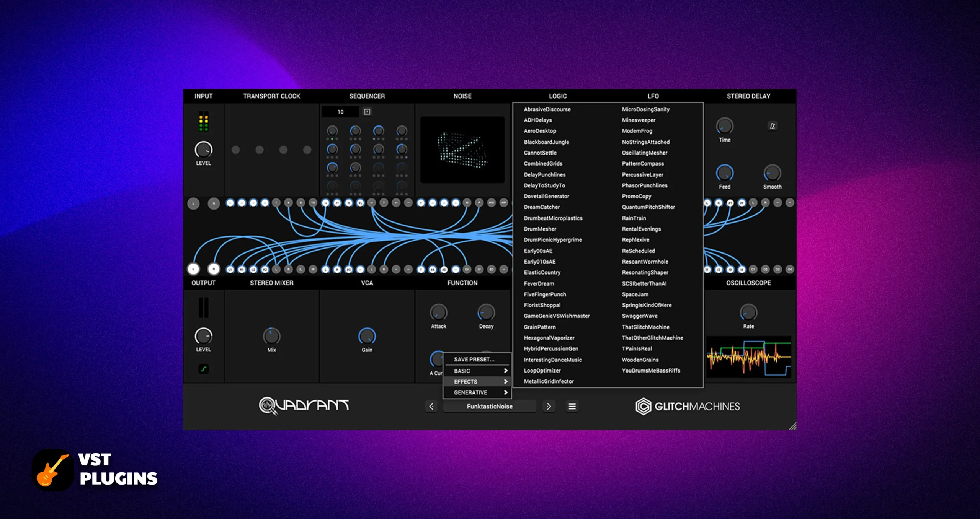The image size is (980, 519).
Task: Click the Stereo Mixer Mix knob
Action: click(x=272, y=336)
